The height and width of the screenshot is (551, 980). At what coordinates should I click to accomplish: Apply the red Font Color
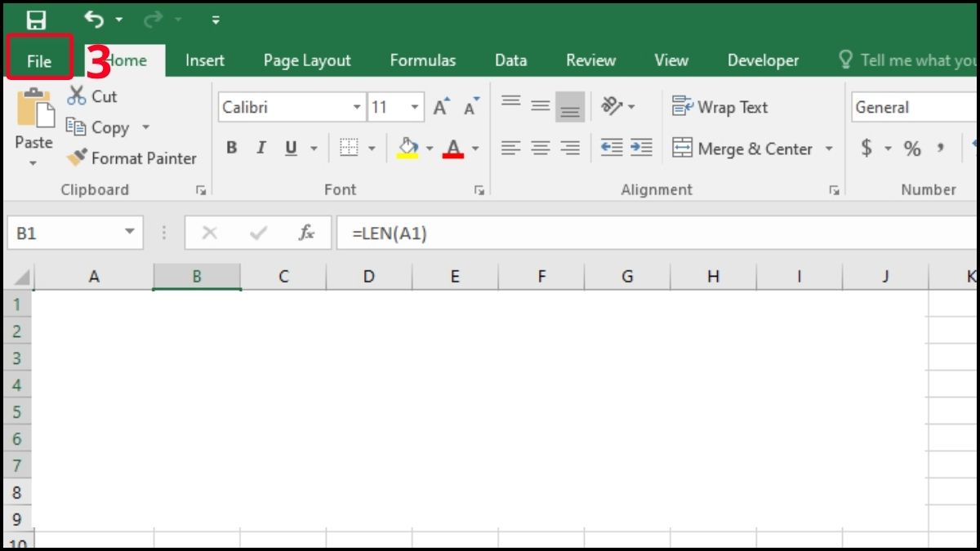(453, 148)
